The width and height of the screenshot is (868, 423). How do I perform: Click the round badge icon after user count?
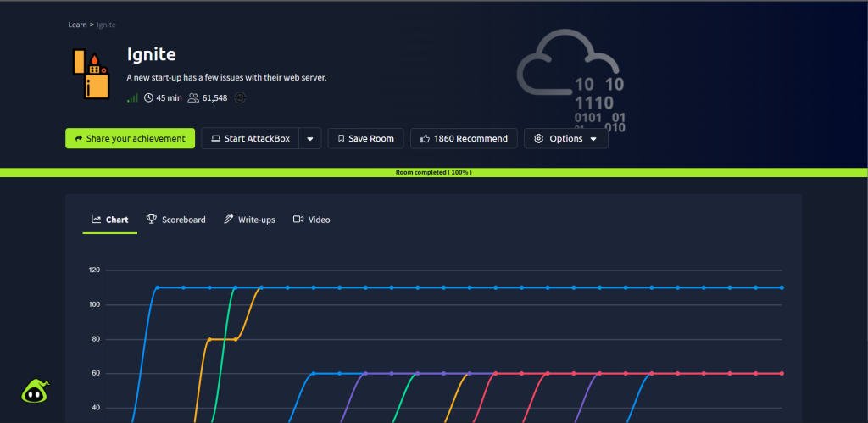point(240,98)
